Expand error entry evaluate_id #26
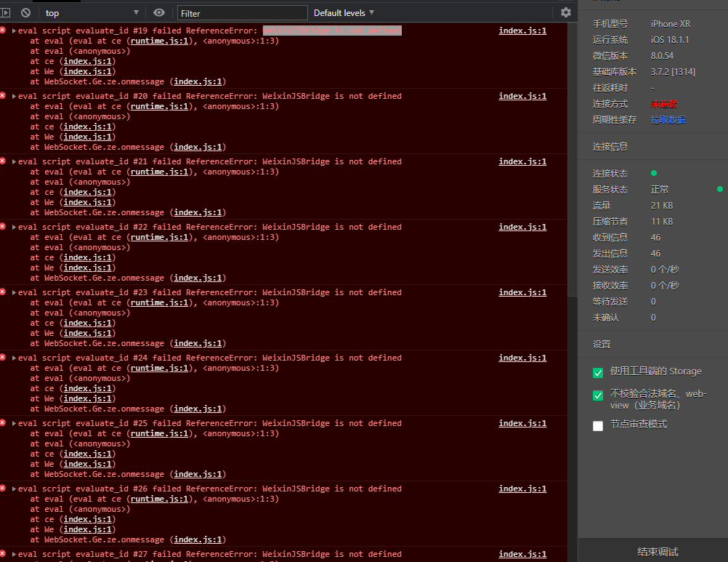Image resolution: width=728 pixels, height=562 pixels. (x=15, y=489)
